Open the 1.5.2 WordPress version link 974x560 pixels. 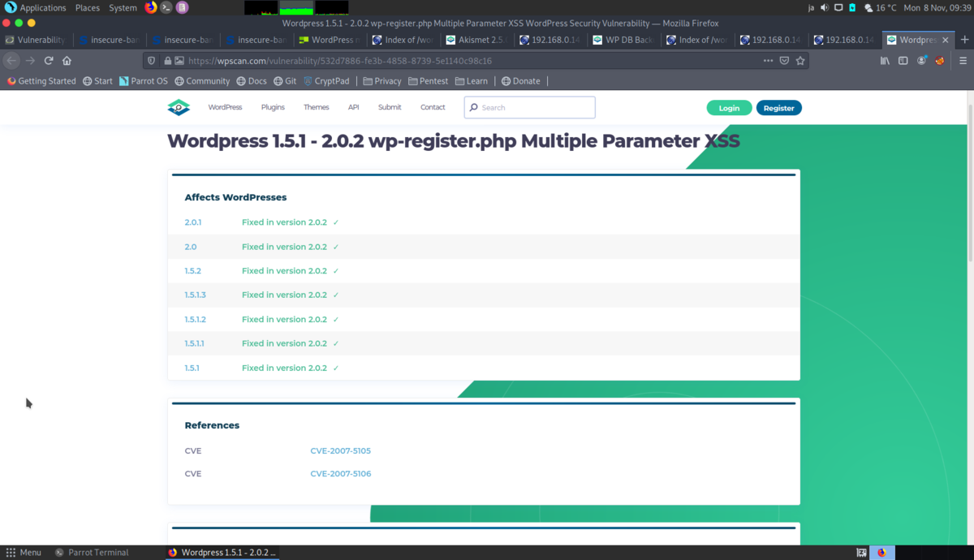click(192, 271)
